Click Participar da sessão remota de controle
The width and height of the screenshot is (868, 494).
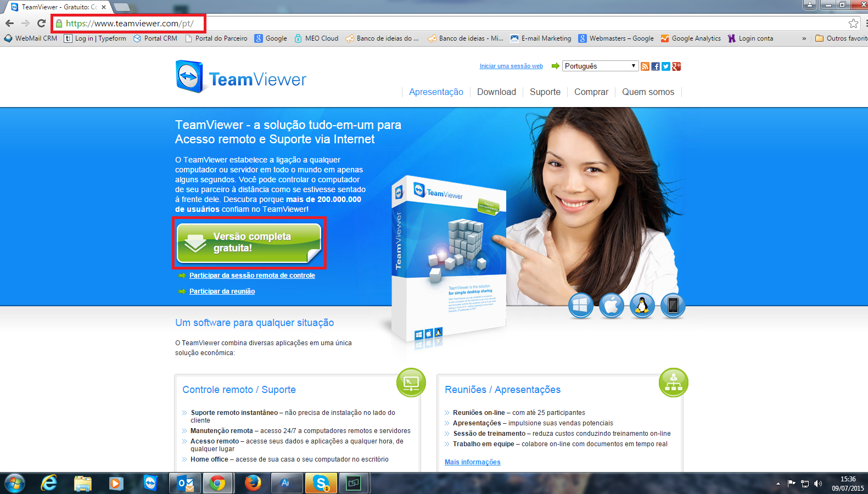pos(252,276)
